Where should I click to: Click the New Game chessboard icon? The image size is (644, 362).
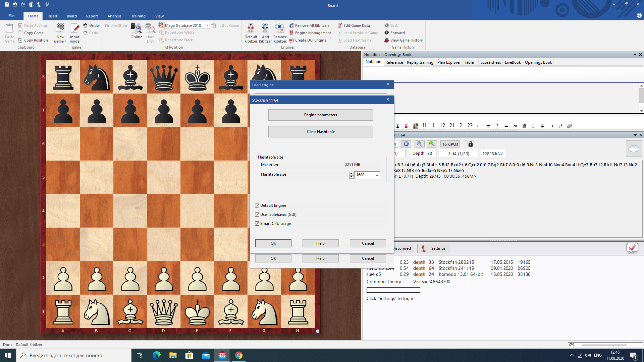tap(60, 28)
